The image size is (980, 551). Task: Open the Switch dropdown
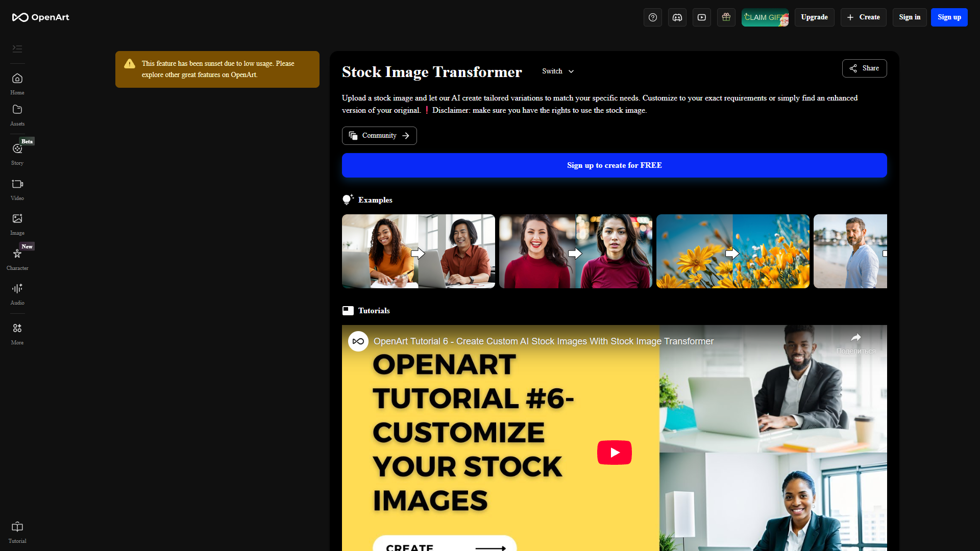558,71
